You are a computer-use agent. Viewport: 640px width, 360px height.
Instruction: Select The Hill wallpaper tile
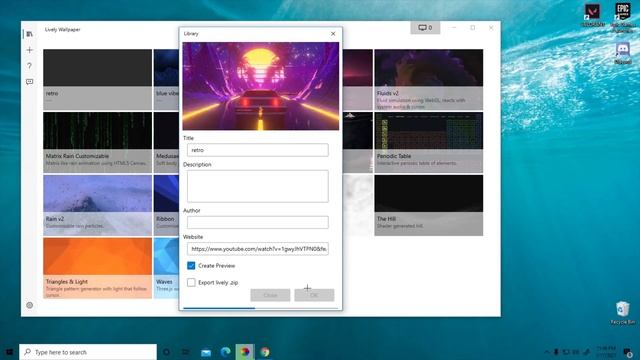pyautogui.click(x=429, y=205)
